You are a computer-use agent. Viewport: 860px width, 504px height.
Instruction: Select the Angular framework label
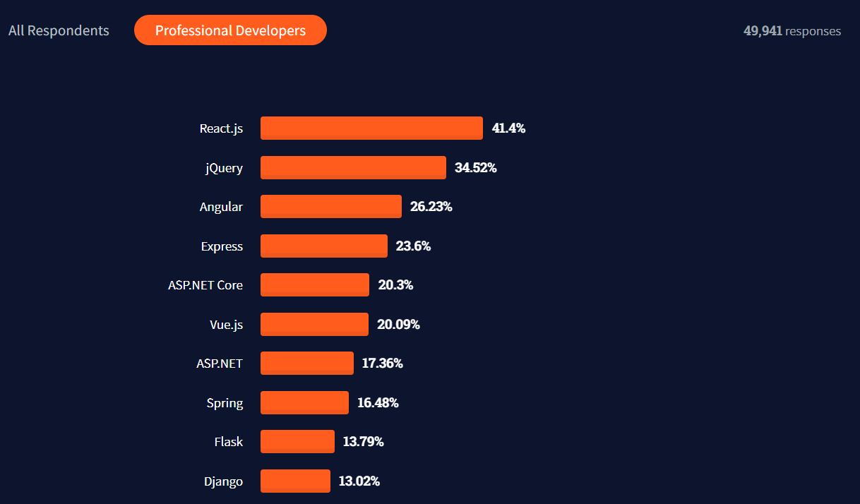(222, 206)
